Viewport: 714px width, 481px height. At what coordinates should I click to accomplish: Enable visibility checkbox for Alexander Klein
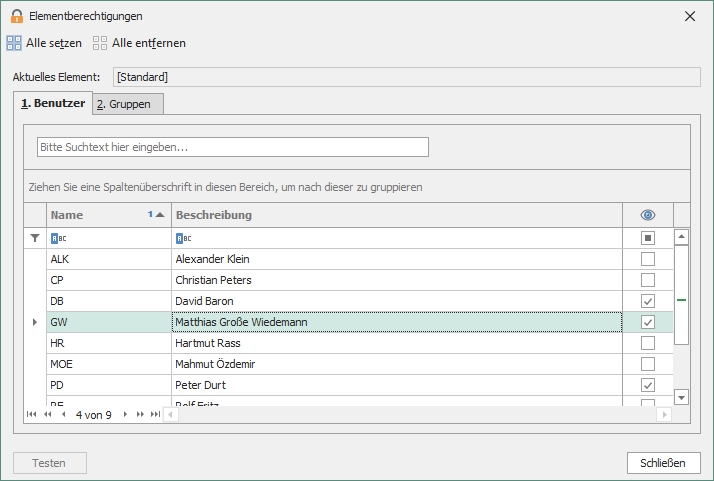[x=647, y=259]
